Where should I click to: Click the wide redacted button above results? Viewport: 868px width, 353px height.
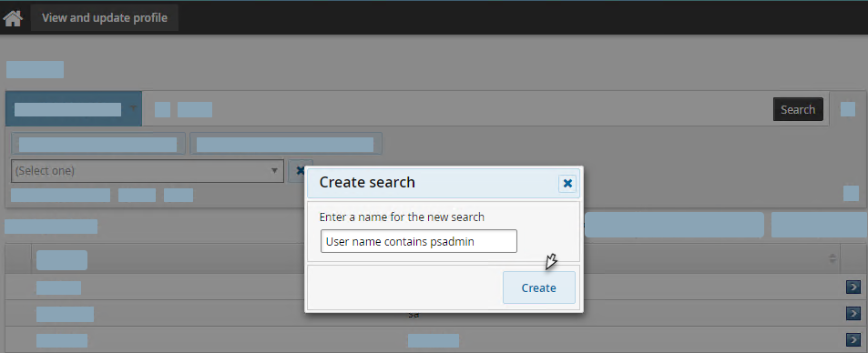pyautogui.click(x=674, y=225)
